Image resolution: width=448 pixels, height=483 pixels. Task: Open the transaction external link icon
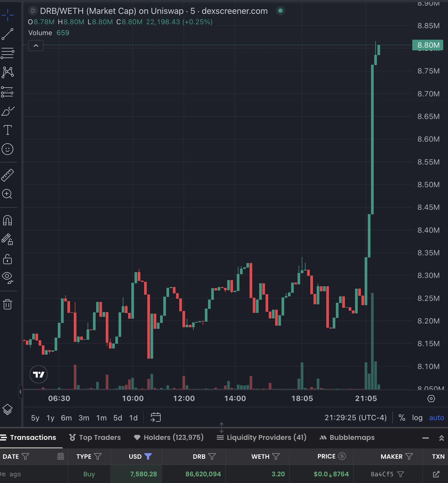coord(436,474)
